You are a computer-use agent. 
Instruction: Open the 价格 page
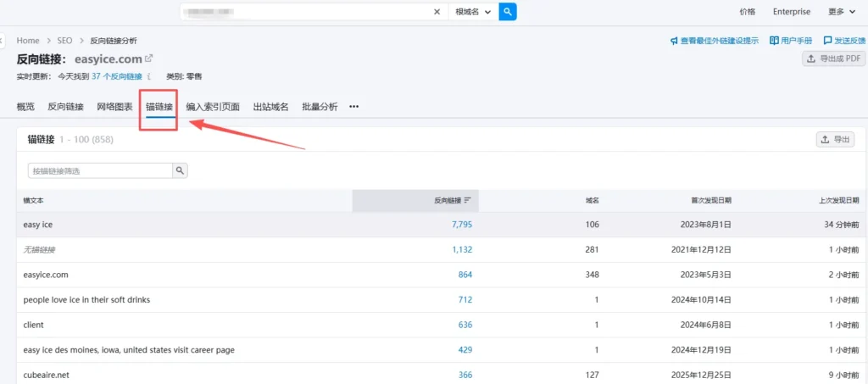[x=748, y=12]
